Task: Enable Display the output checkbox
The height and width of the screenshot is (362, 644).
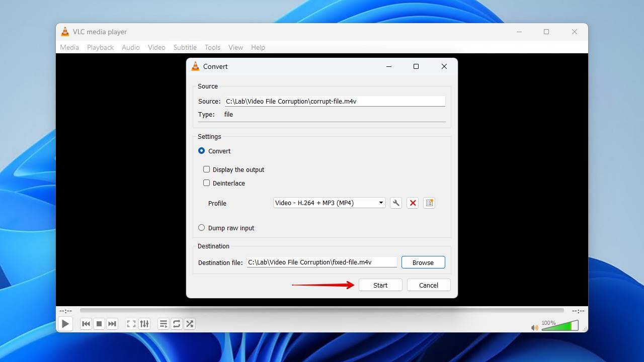Action: (x=206, y=169)
